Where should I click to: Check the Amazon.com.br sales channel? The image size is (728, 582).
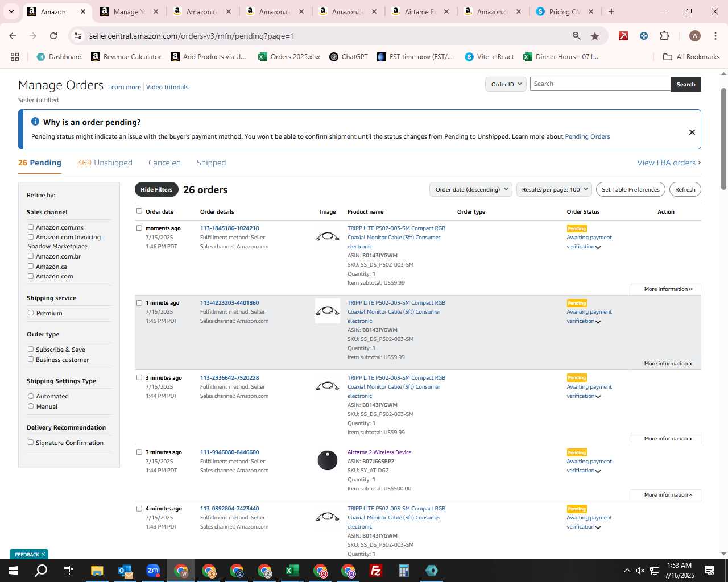click(x=31, y=256)
